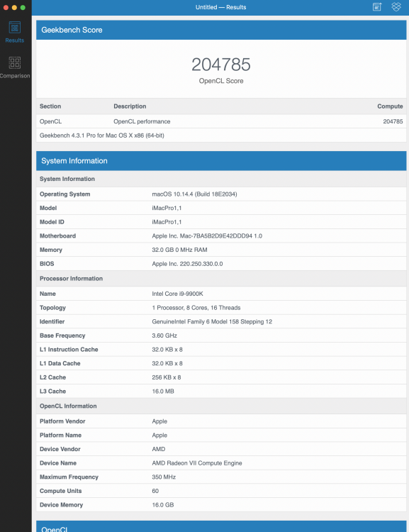This screenshot has height=532, width=409.
Task: Select the iMacPro1,1 Model ID value
Action: tap(167, 222)
